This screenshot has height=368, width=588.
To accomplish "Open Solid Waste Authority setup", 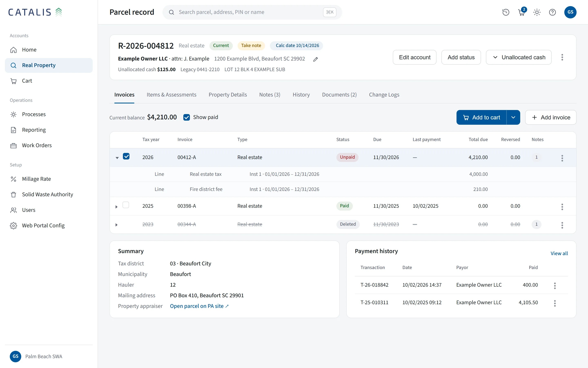I will point(49,194).
